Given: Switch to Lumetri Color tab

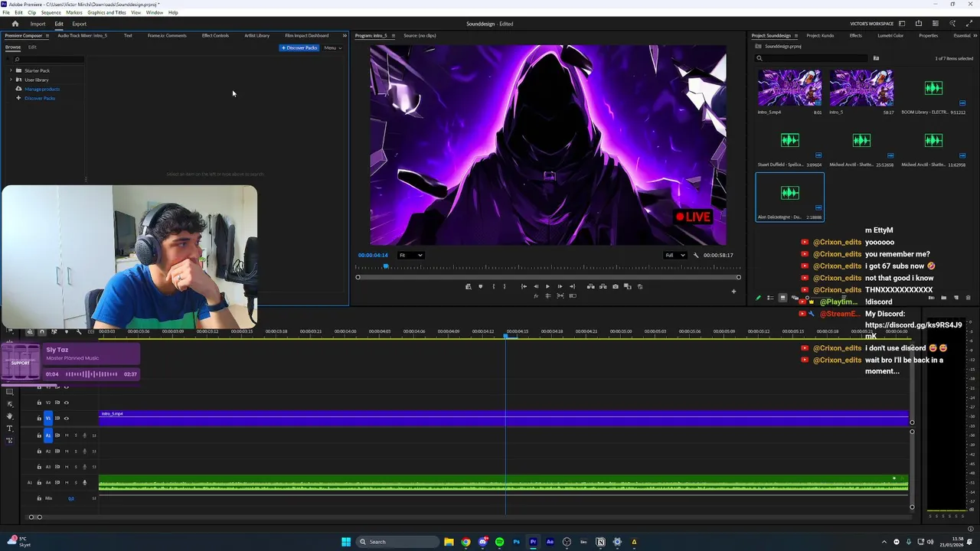Looking at the screenshot, I should (890, 35).
